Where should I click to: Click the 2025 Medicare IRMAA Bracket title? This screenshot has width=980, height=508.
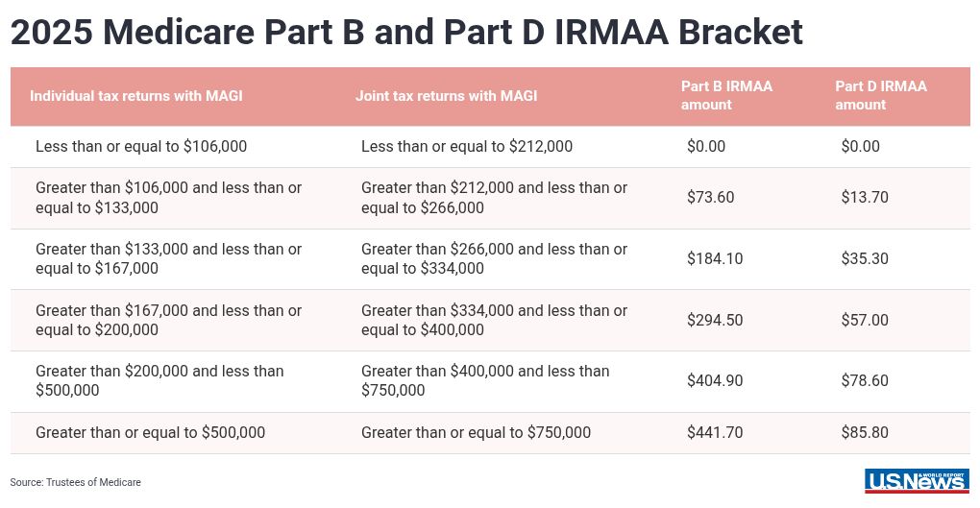tap(406, 33)
